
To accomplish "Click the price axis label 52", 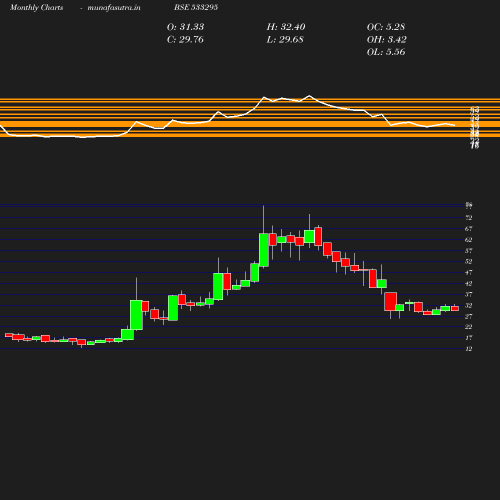I will pyautogui.click(x=469, y=261).
